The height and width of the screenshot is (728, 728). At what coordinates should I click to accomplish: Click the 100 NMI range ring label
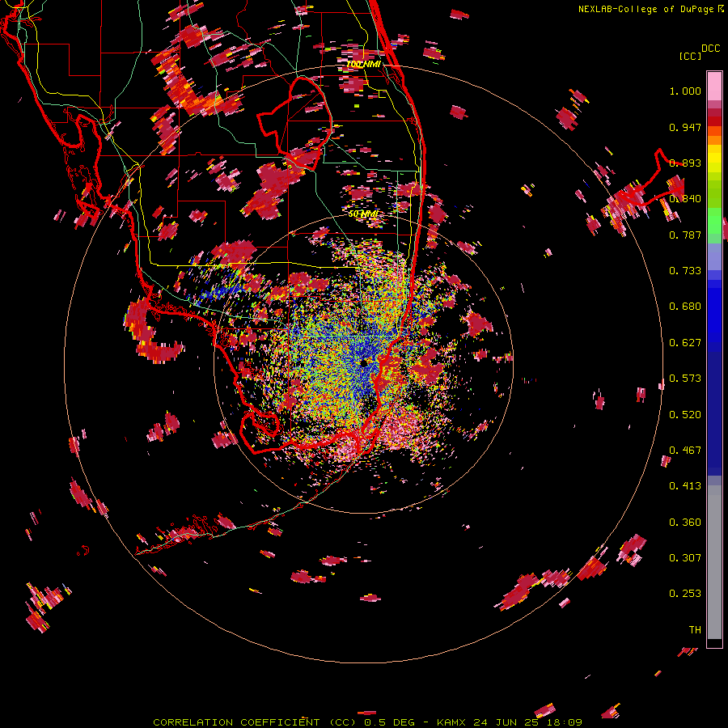coord(363,64)
